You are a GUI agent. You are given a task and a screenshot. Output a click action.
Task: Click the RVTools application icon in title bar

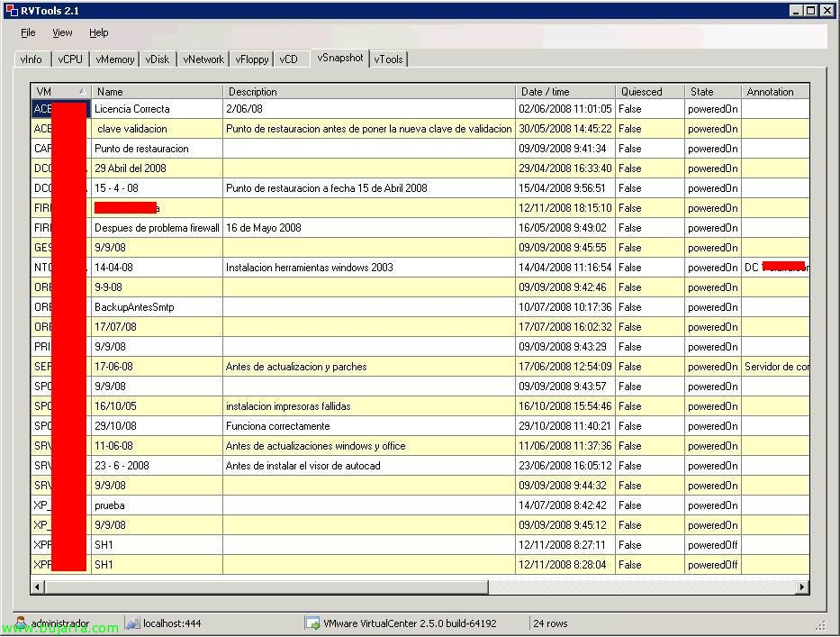pos(12,10)
